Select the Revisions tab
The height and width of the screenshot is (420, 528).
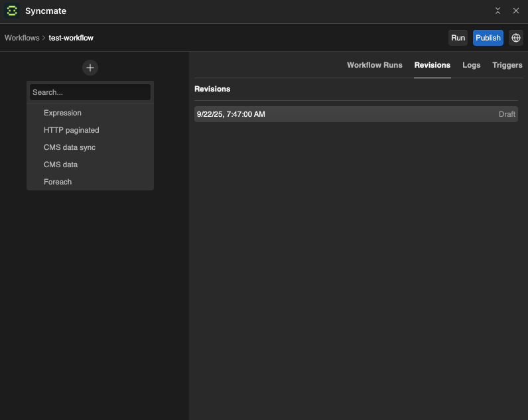(432, 65)
